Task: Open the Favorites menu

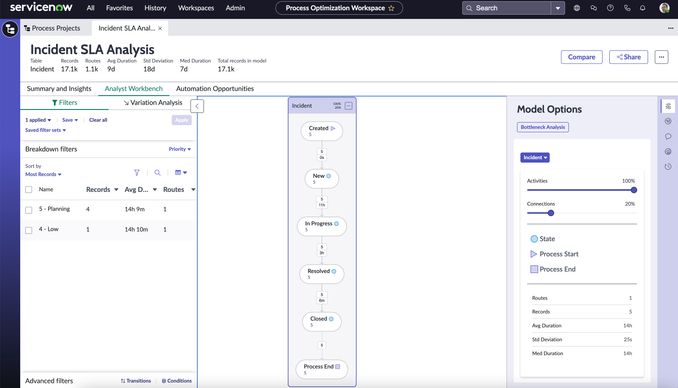Action: coord(119,8)
